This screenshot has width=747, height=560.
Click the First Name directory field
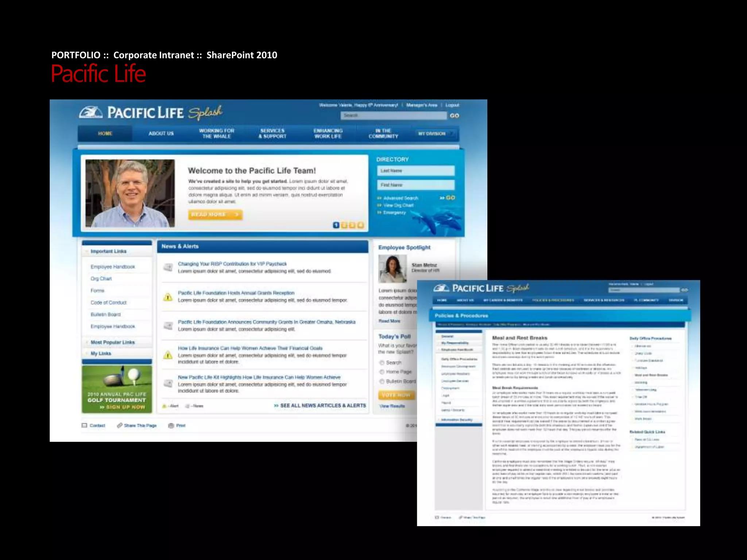(416, 185)
